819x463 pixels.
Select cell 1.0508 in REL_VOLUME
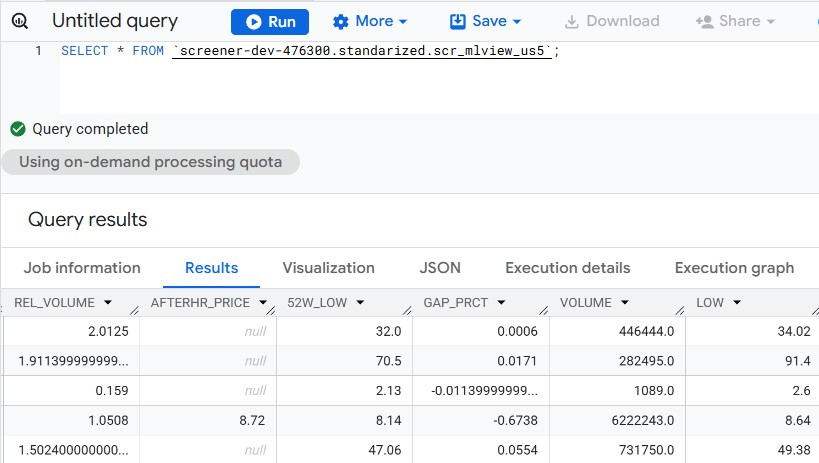[72, 420]
